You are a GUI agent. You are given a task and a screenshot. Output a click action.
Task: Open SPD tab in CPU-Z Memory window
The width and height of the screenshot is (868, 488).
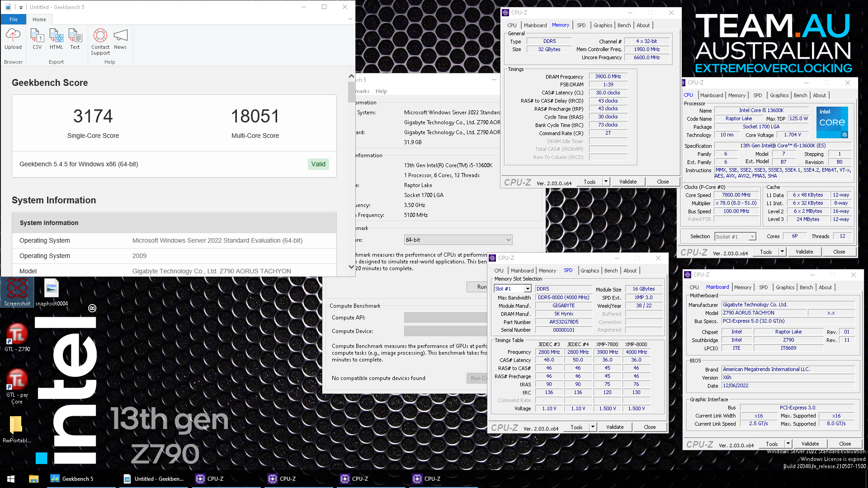tap(581, 25)
